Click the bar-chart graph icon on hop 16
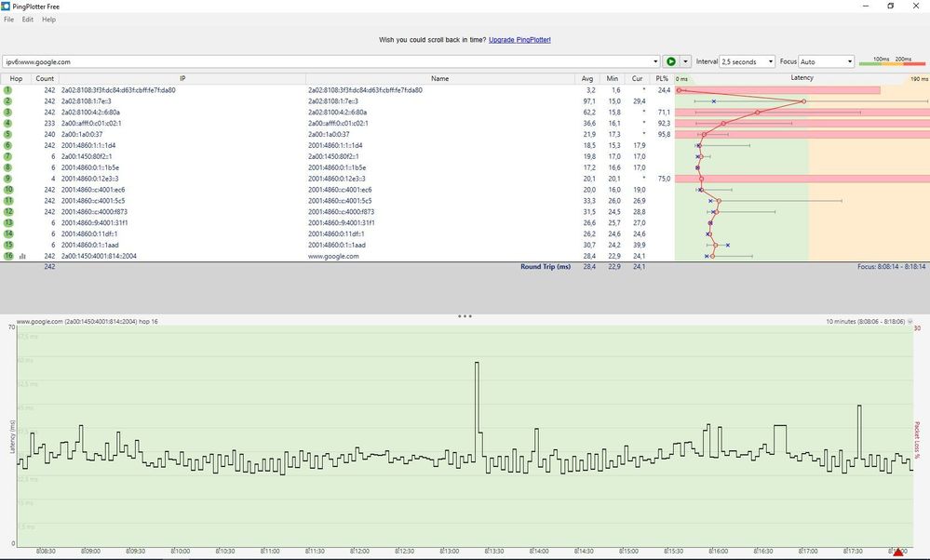The height and width of the screenshot is (560, 930). [22, 256]
